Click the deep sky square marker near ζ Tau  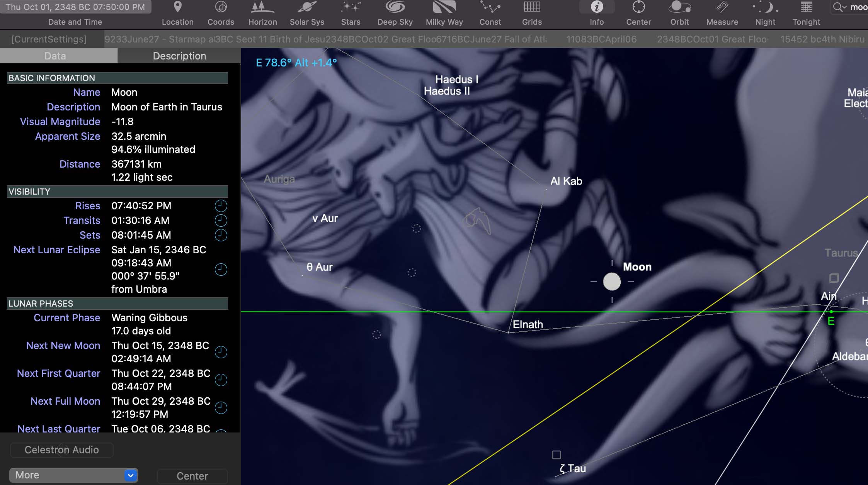click(557, 455)
